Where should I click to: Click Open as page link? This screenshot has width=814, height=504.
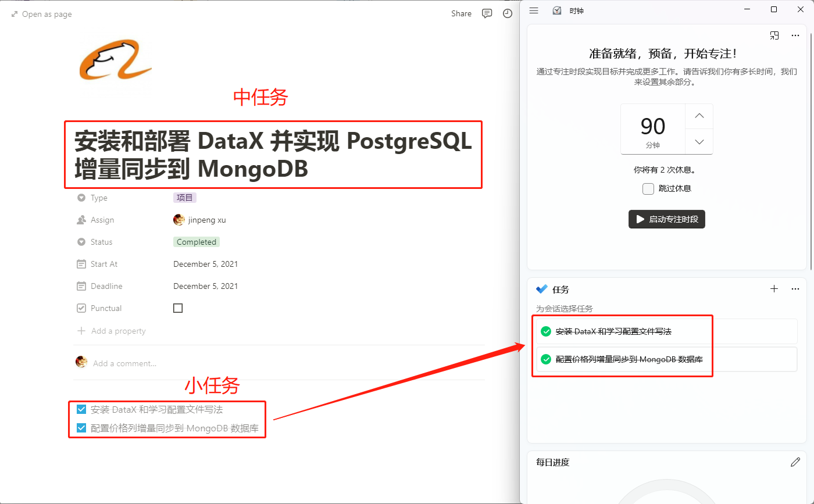pyautogui.click(x=41, y=14)
